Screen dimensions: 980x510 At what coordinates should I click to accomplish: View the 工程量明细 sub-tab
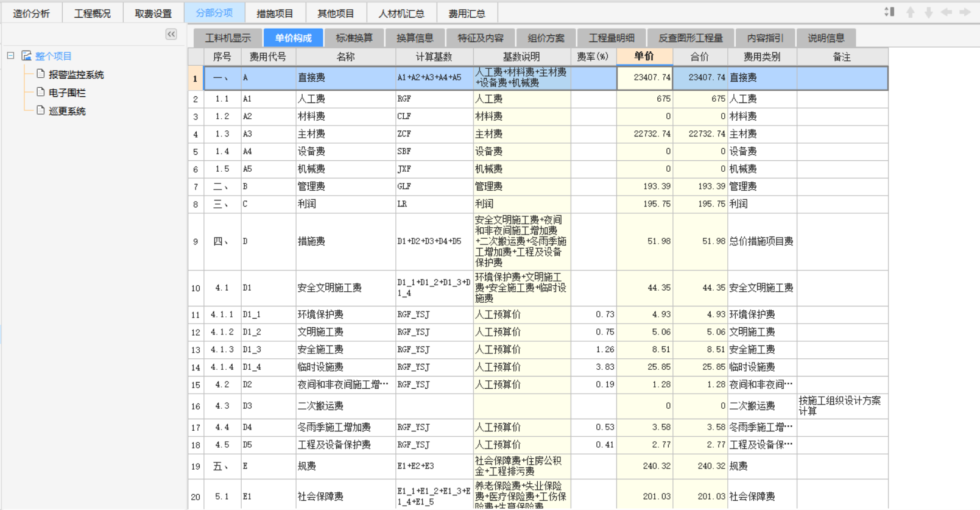coord(612,38)
